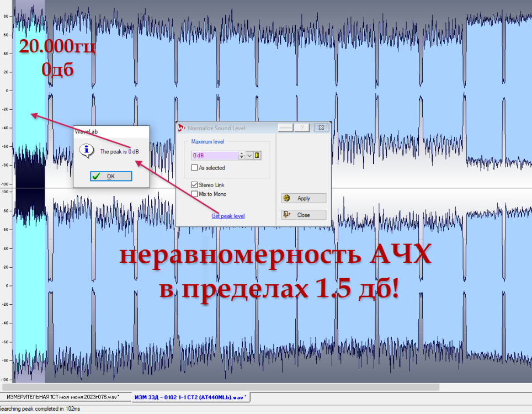Select the ИЗМ ЗЗД – 0102 wav tab
Viewport: 532px width, 414px height.
pos(191,397)
